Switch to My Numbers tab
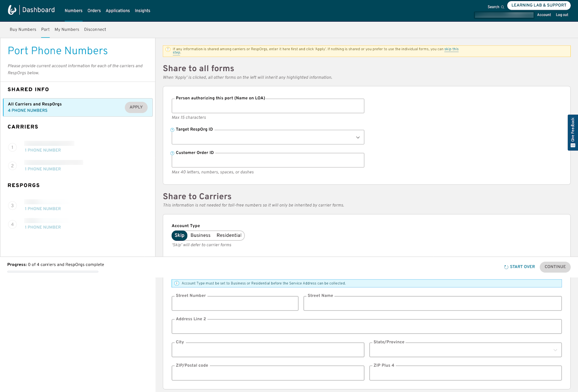Screen dimensions: 578x392 (x=67, y=30)
